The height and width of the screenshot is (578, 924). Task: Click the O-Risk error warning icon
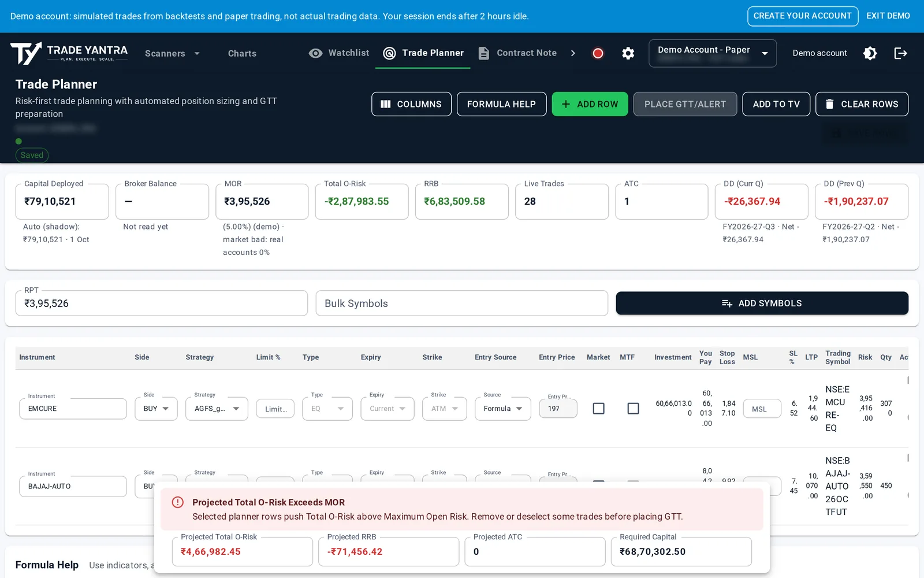click(x=178, y=502)
